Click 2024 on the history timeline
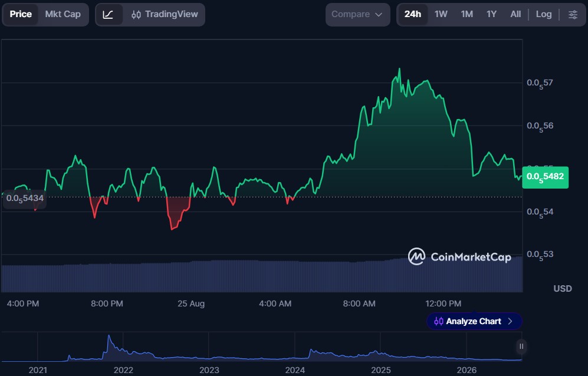Screen dimensions: 588x376 point(295,370)
